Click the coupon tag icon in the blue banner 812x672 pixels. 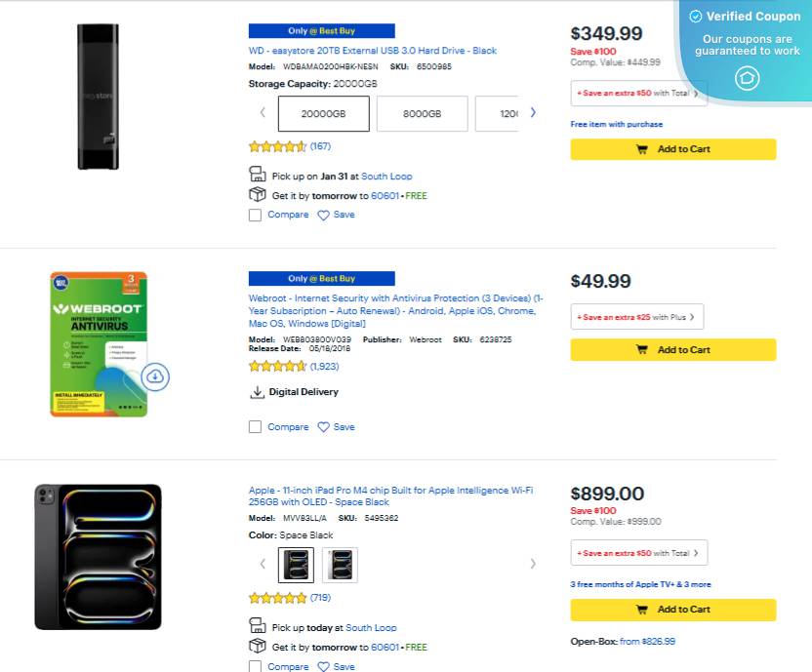[747, 77]
